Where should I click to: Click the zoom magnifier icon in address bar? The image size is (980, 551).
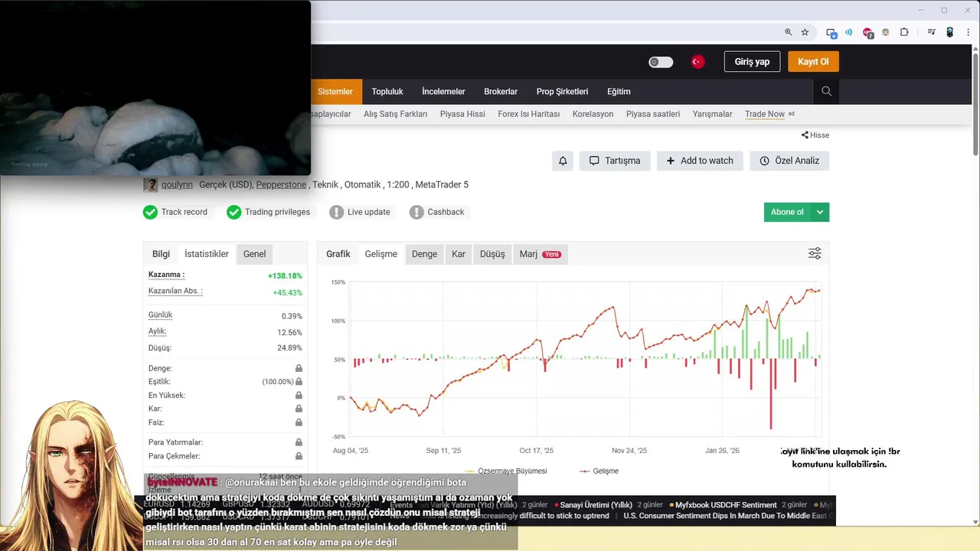coord(788,32)
